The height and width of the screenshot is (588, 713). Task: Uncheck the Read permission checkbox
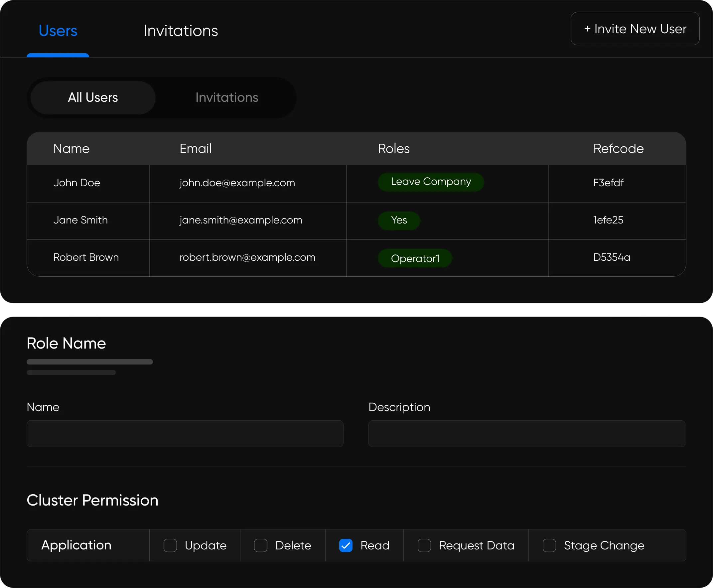[x=346, y=545]
